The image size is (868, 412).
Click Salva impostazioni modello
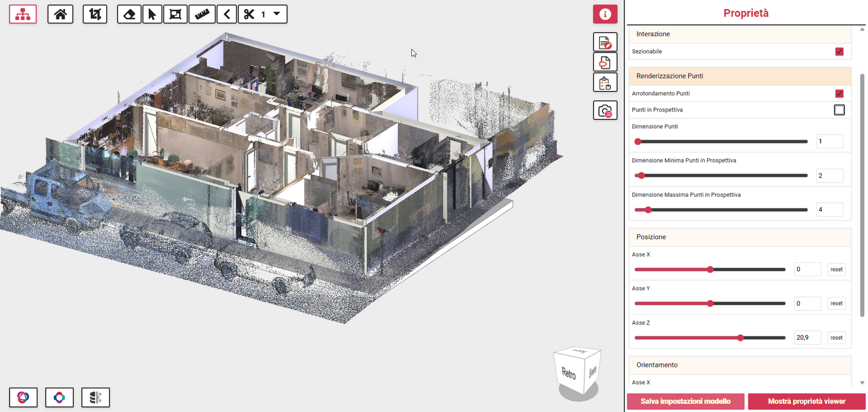tap(685, 401)
